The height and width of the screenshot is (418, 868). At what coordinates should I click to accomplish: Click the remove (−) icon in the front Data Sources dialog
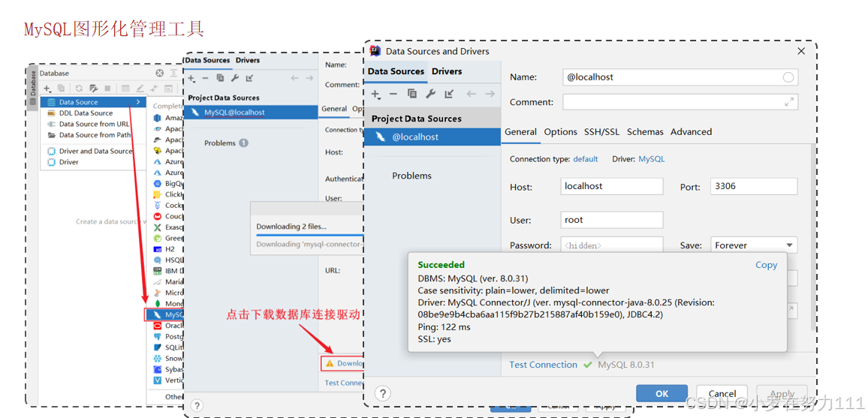tap(393, 94)
